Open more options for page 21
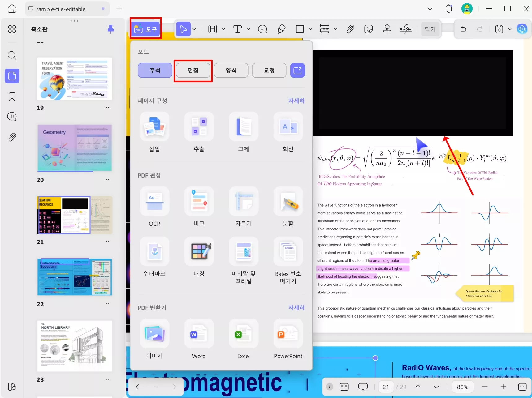The width and height of the screenshot is (532, 398). (x=108, y=242)
